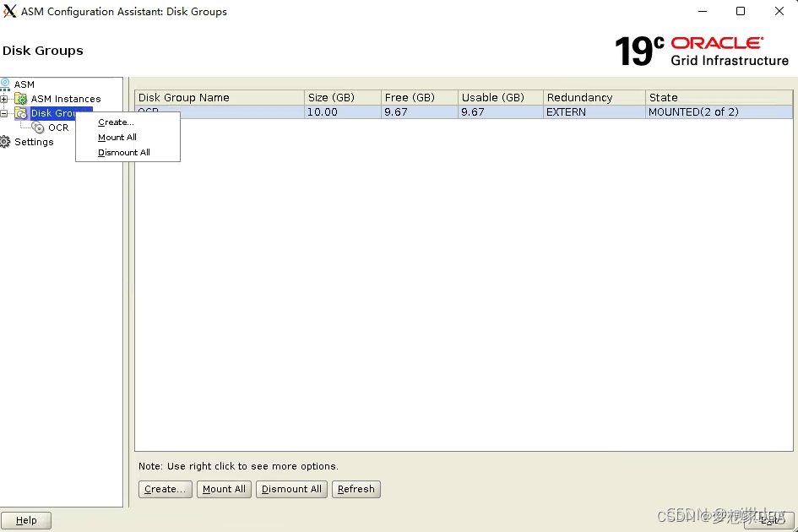Click the ASM Instances gear folder icon

click(21, 99)
